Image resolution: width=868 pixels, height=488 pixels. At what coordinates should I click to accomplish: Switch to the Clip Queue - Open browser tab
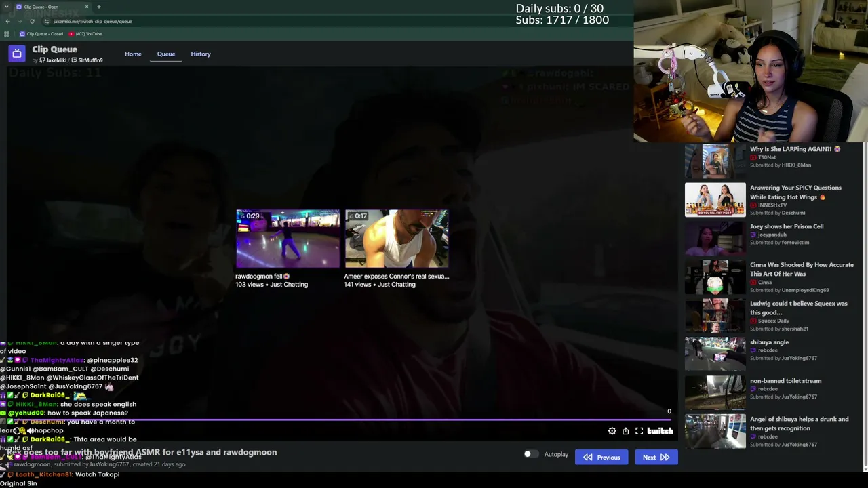53,7
